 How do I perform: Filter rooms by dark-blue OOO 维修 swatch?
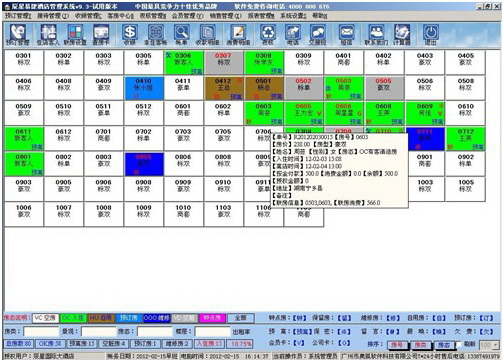[157, 318]
